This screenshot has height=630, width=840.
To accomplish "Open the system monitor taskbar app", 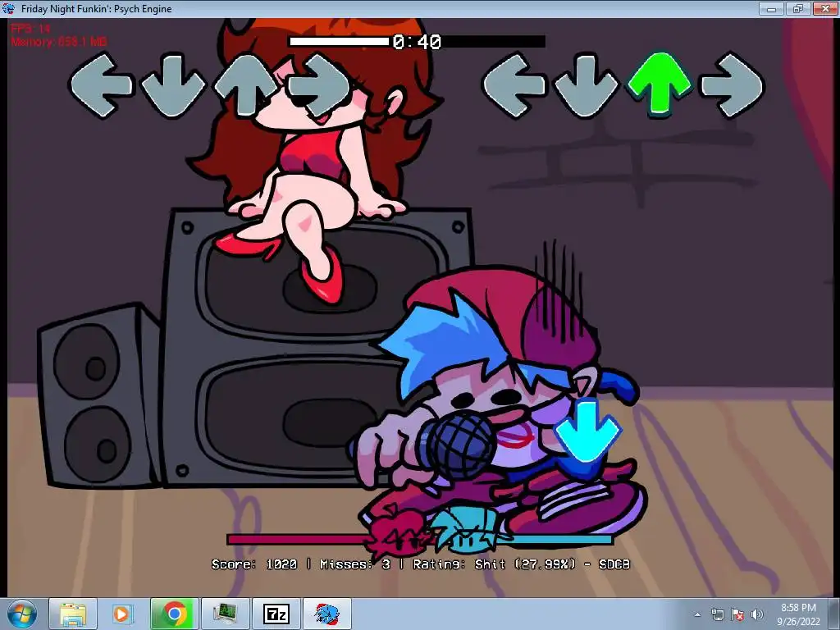I will click(x=226, y=614).
